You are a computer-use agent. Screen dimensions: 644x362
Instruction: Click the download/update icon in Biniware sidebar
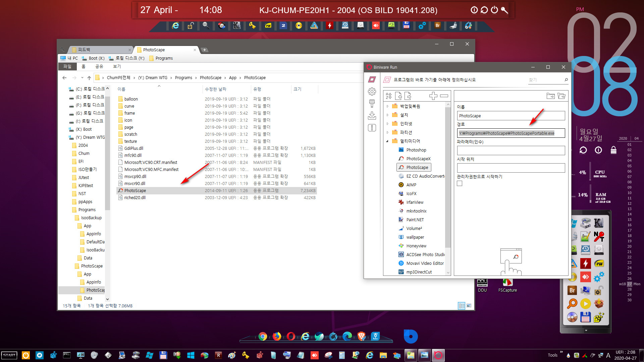pyautogui.click(x=372, y=116)
